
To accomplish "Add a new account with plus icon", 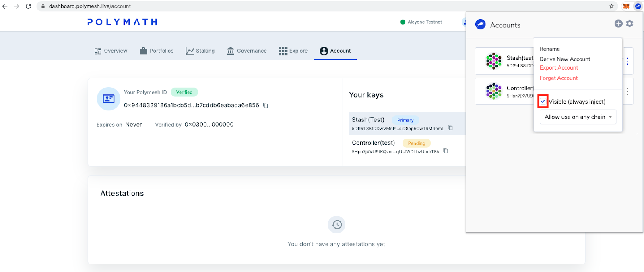I will pos(619,24).
